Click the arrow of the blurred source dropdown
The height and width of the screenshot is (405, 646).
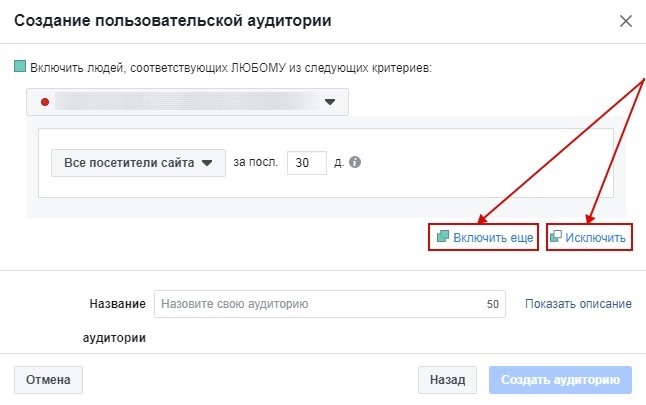pyautogui.click(x=330, y=102)
